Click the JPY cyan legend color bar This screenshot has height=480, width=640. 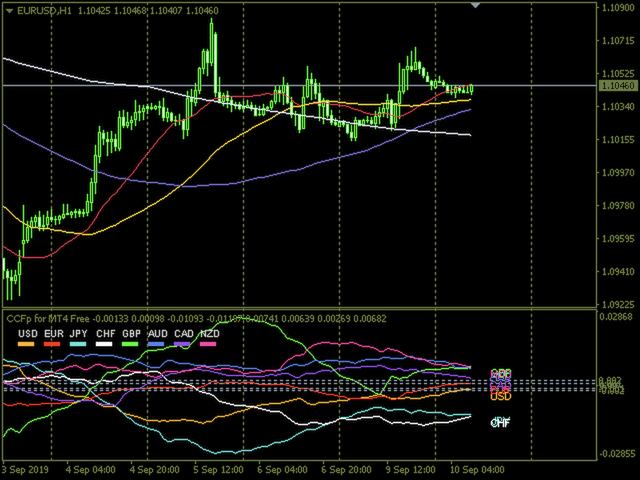click(x=79, y=344)
